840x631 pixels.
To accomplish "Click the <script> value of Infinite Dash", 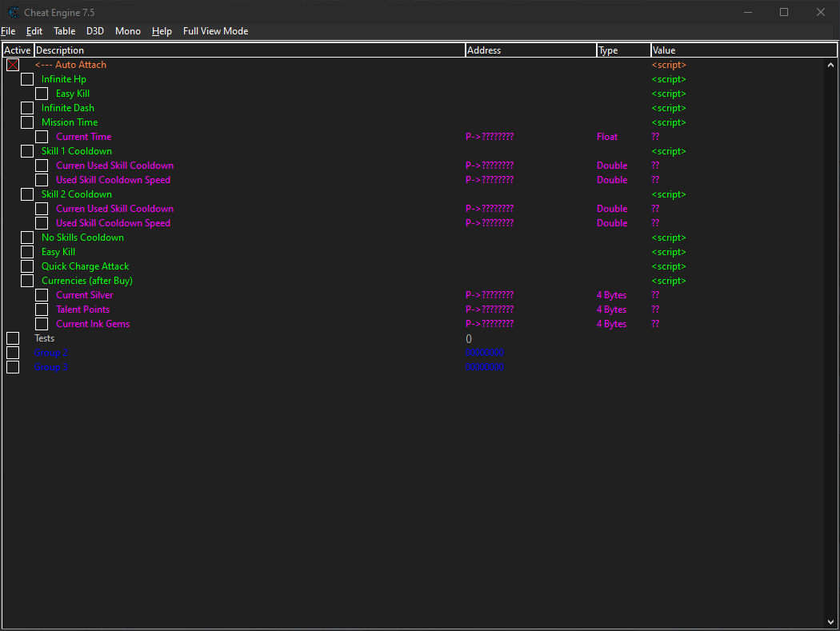I will click(x=669, y=108).
